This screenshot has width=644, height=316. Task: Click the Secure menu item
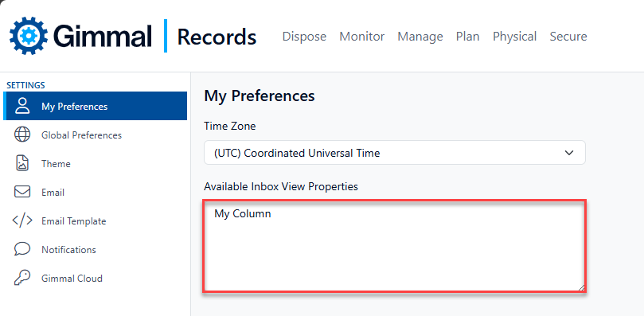click(x=568, y=37)
